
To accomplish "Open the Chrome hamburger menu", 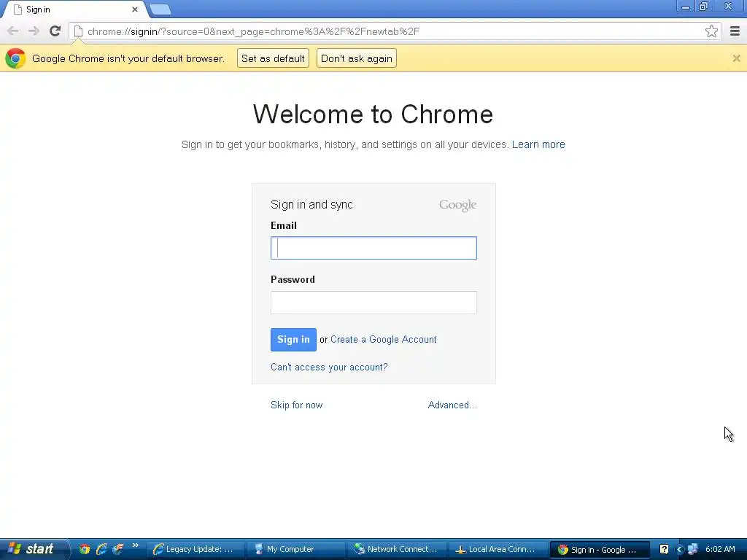I will 735,31.
